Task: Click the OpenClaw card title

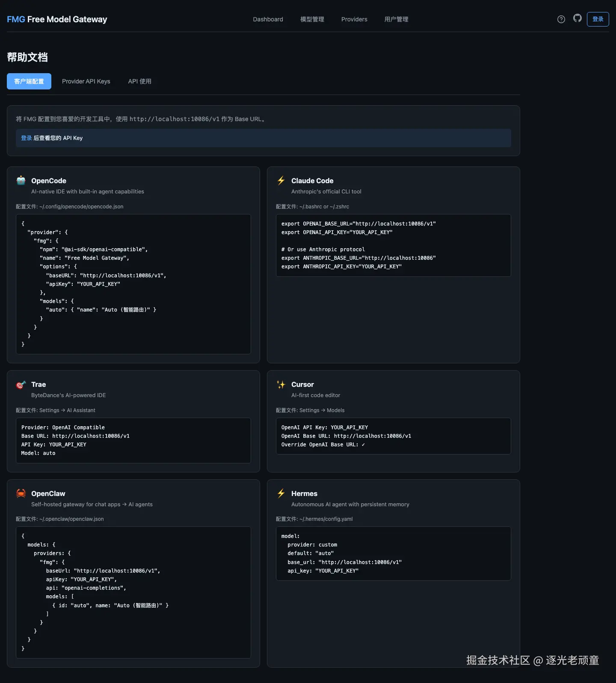Action: tap(48, 493)
